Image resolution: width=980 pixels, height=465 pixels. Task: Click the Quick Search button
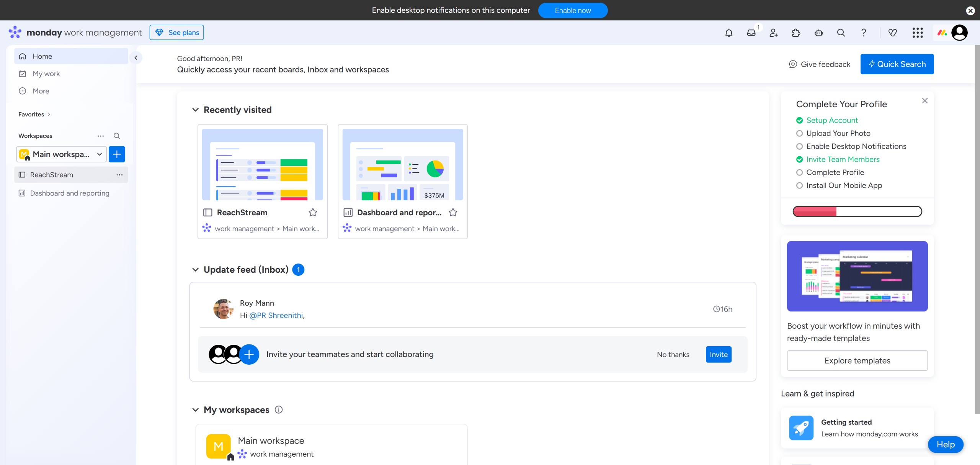pos(897,64)
